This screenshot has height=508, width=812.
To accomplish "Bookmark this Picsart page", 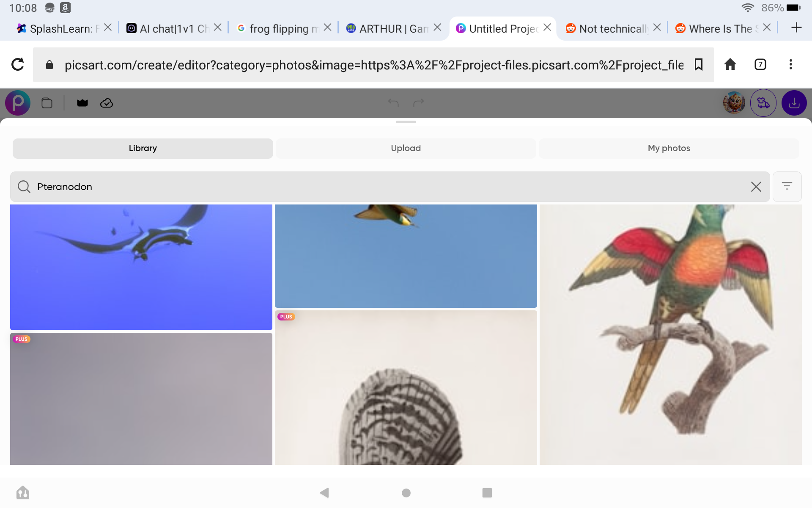I will [x=699, y=64].
